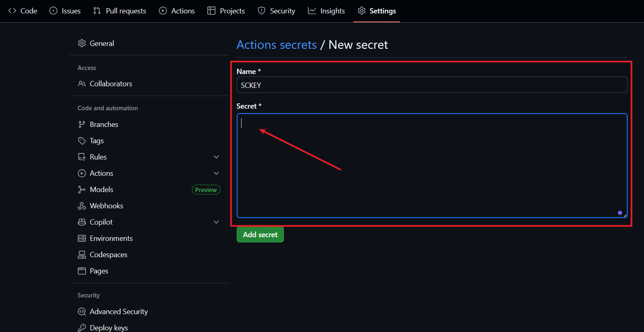
Task: Focus the Name field containing SCKEY
Action: pyautogui.click(x=432, y=85)
